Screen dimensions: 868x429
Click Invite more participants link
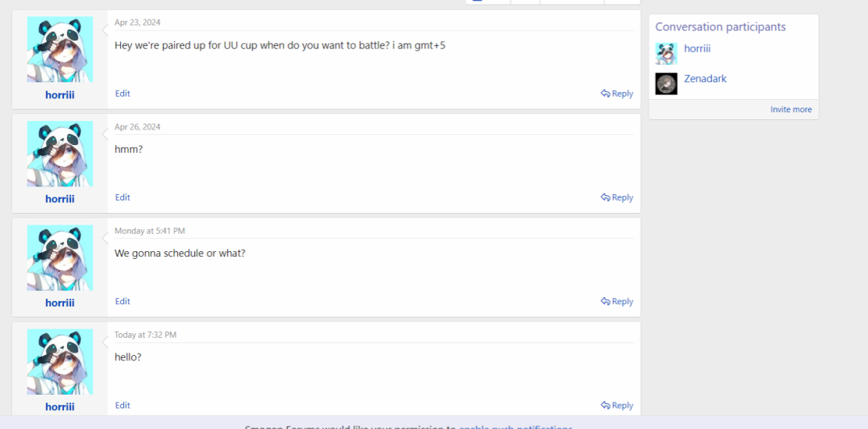[x=791, y=110]
